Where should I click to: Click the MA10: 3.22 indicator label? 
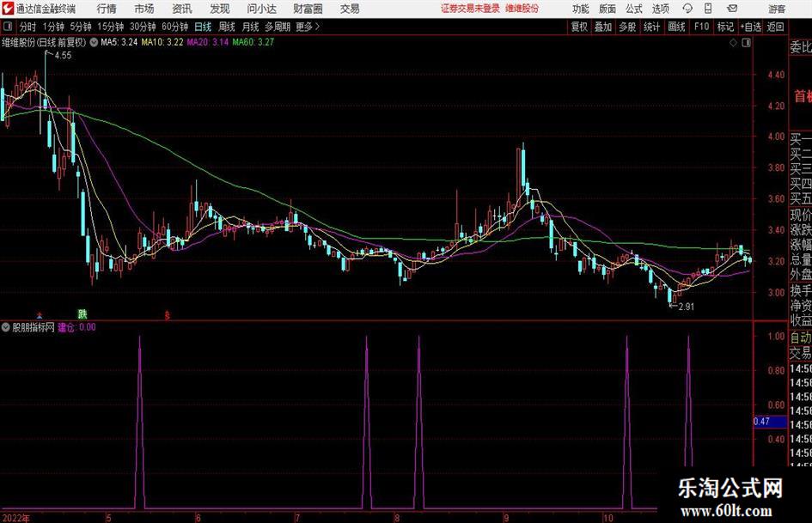click(x=162, y=42)
